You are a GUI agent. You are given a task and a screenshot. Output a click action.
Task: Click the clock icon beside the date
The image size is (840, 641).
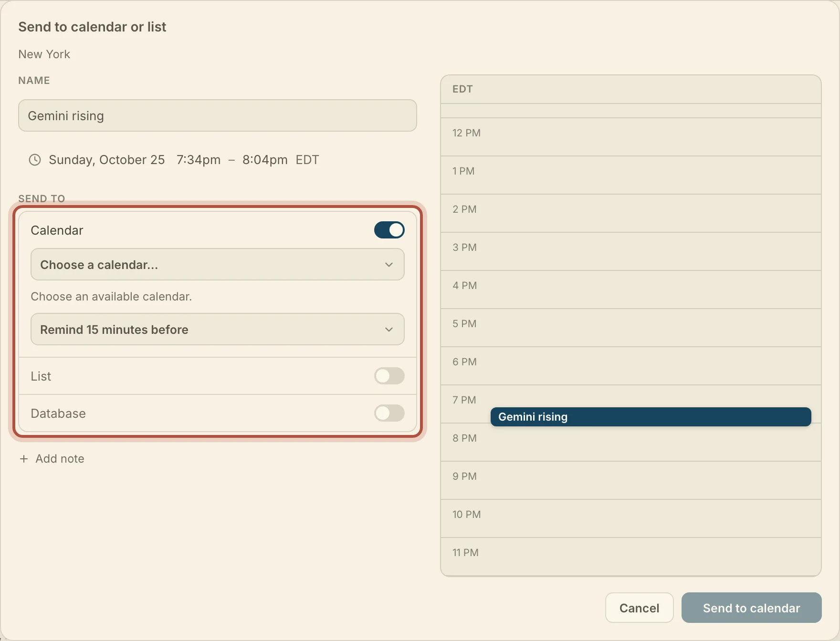pos(35,160)
